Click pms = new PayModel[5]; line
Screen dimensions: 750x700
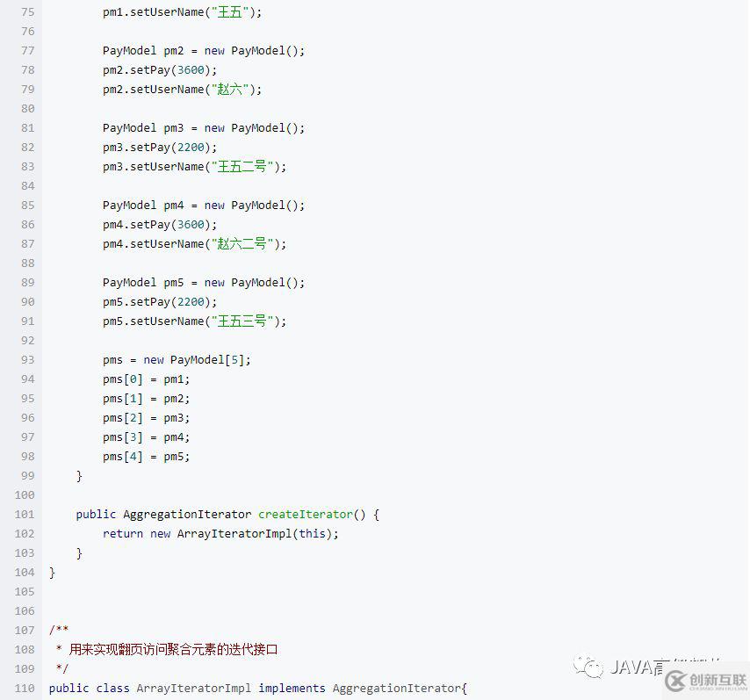click(177, 360)
